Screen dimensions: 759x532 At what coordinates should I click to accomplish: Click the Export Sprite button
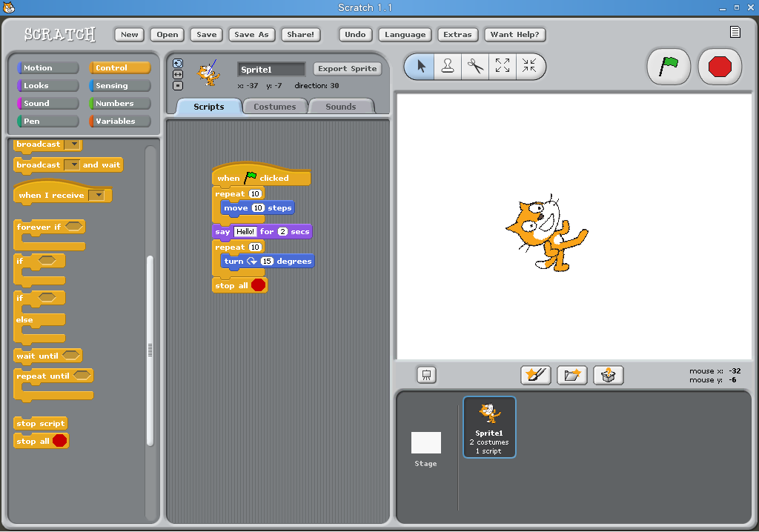347,69
